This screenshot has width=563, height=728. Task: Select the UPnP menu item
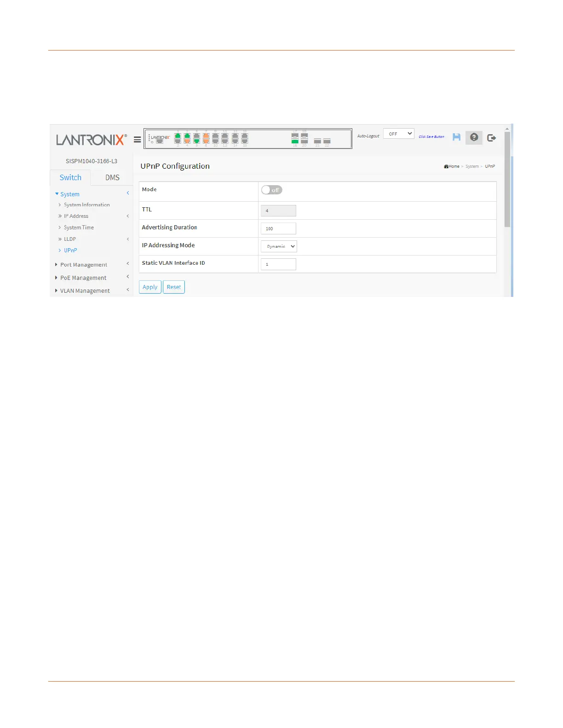click(70, 250)
